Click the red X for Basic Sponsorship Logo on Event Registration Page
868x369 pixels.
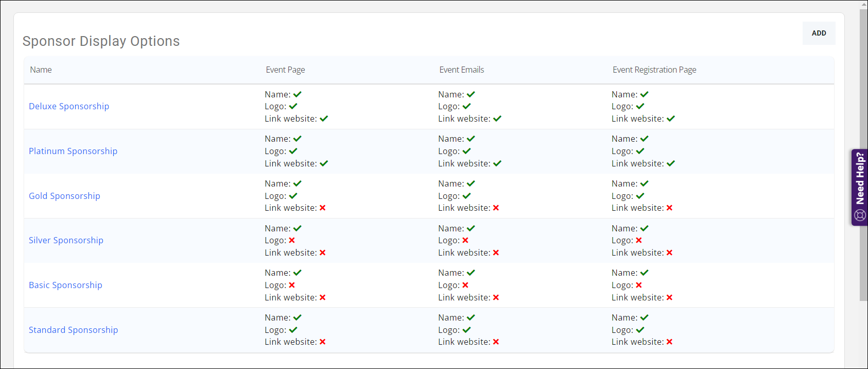638,284
